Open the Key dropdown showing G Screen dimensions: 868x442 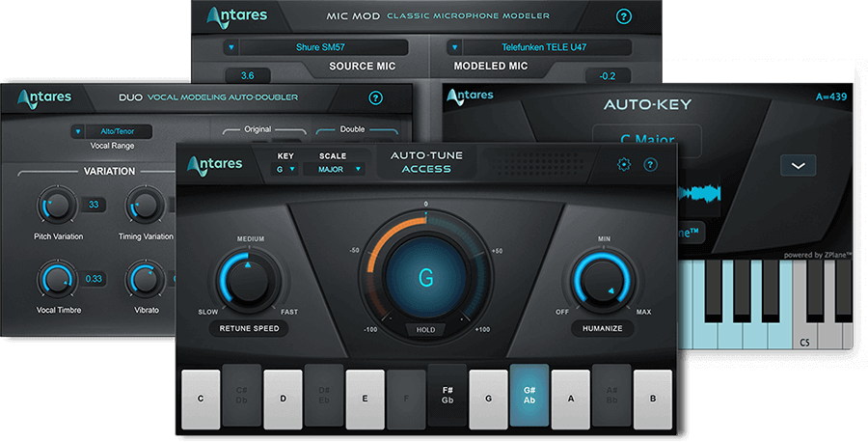[x=285, y=170]
